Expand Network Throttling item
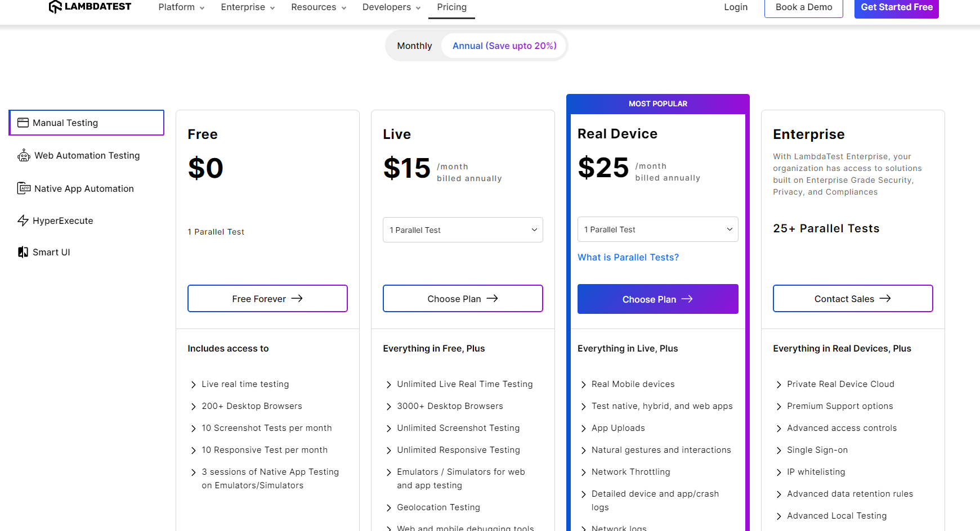This screenshot has width=980, height=531. [625, 472]
